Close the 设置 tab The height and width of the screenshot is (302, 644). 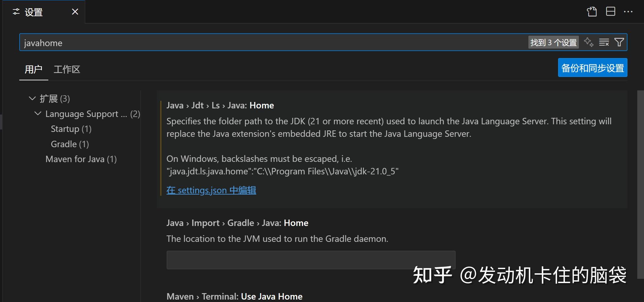75,11
